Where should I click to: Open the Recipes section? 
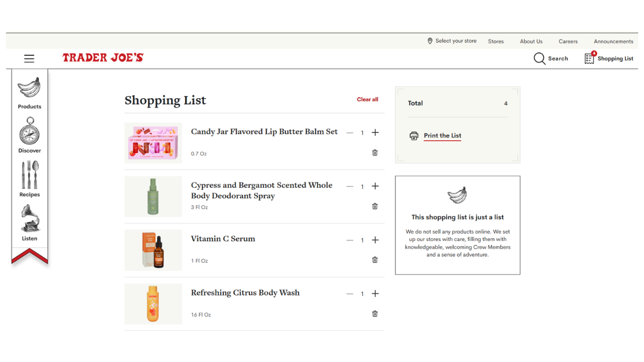30,179
